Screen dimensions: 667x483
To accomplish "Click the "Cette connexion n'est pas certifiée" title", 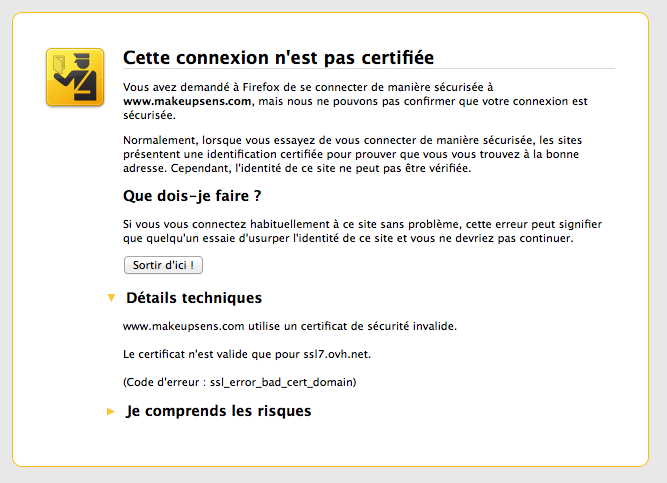I will (279, 58).
